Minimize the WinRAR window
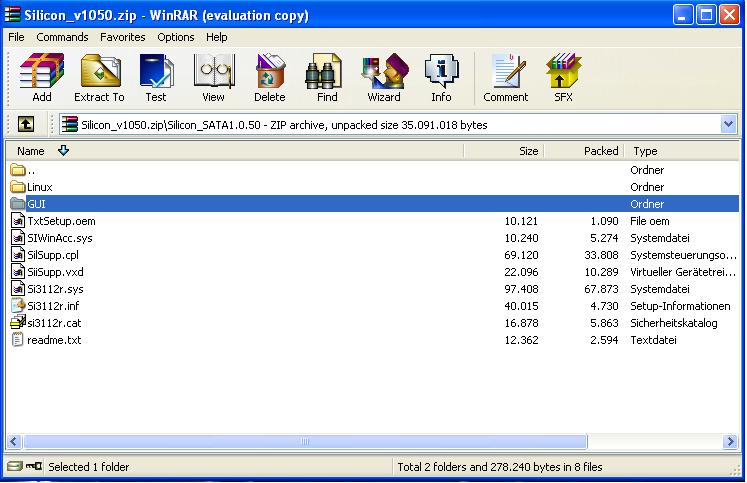Viewport: 747px width, 483px height. coord(683,15)
